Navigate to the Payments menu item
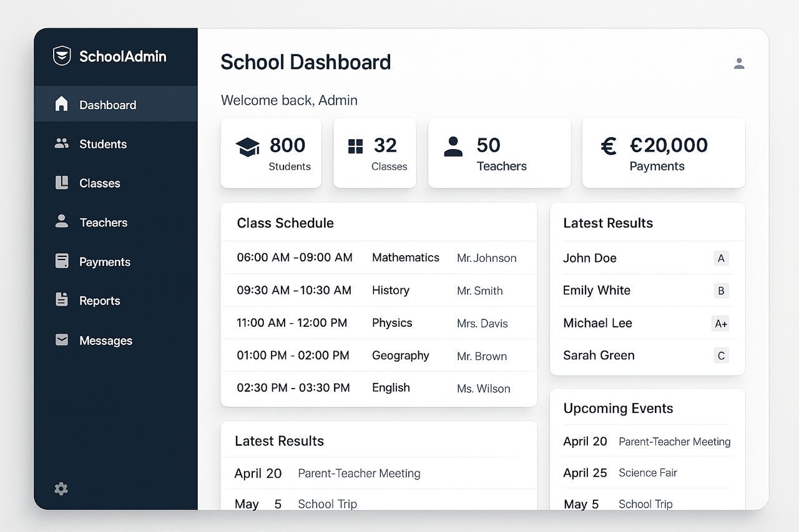 coord(115,262)
